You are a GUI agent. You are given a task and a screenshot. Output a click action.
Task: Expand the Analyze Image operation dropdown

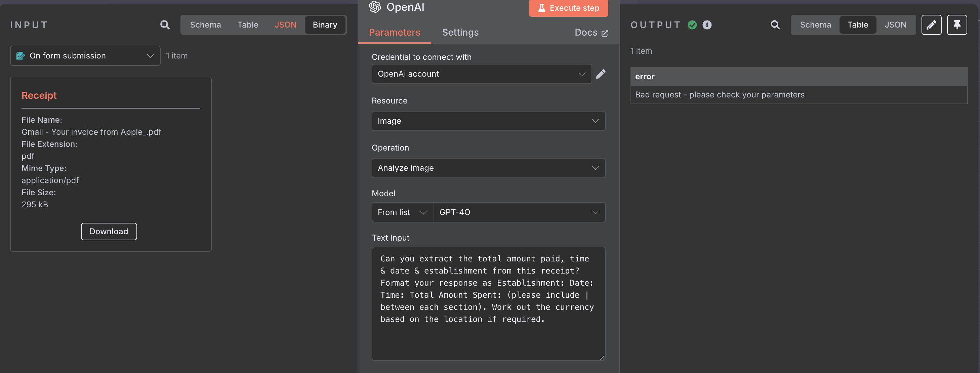[x=488, y=168]
